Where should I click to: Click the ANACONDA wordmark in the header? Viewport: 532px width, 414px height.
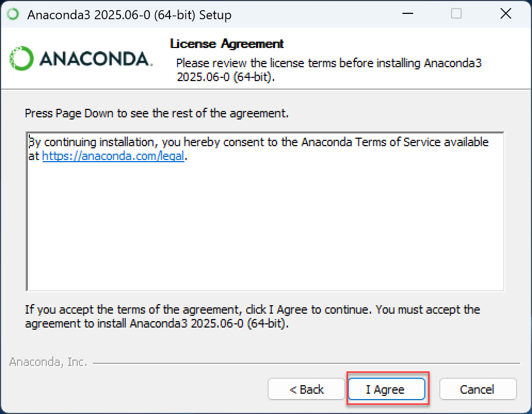[96, 59]
